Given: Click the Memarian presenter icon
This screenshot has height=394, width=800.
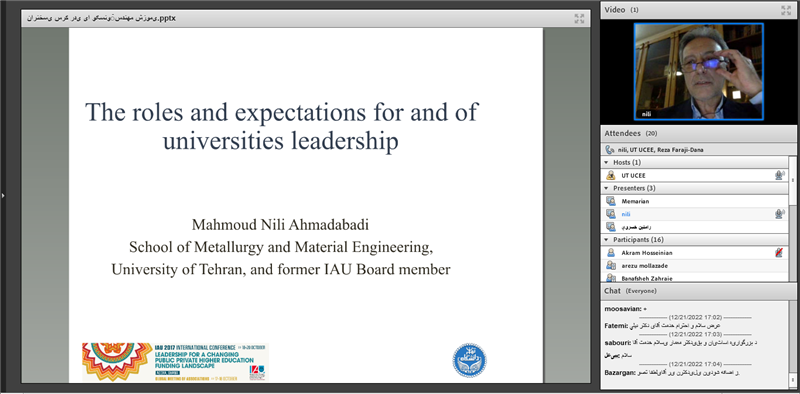Looking at the screenshot, I should point(610,201).
